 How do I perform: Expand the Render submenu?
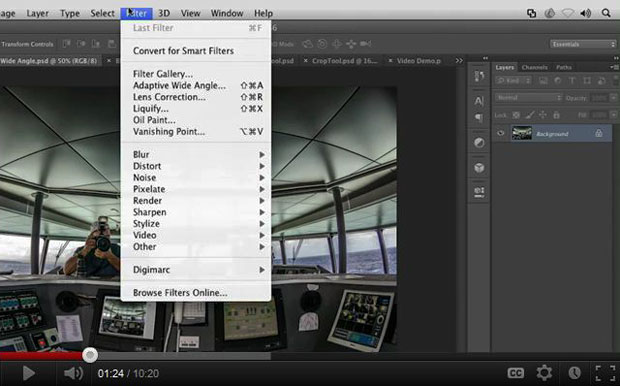point(197,201)
